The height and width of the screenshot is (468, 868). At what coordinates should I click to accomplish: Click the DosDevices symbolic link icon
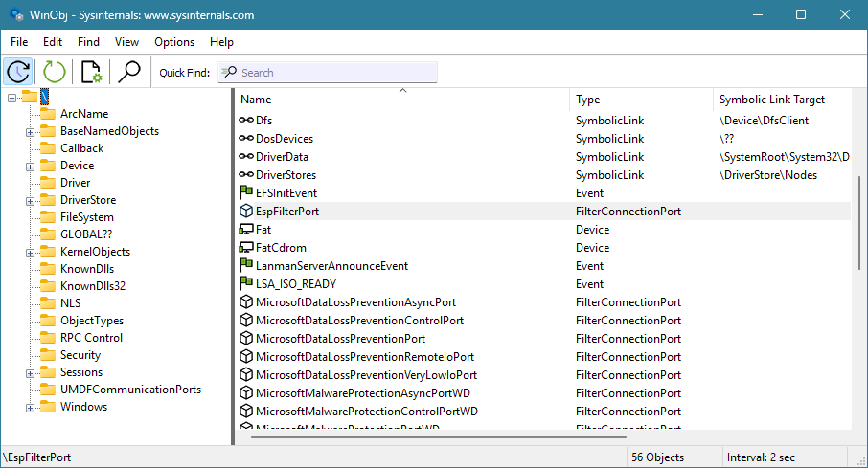(246, 139)
